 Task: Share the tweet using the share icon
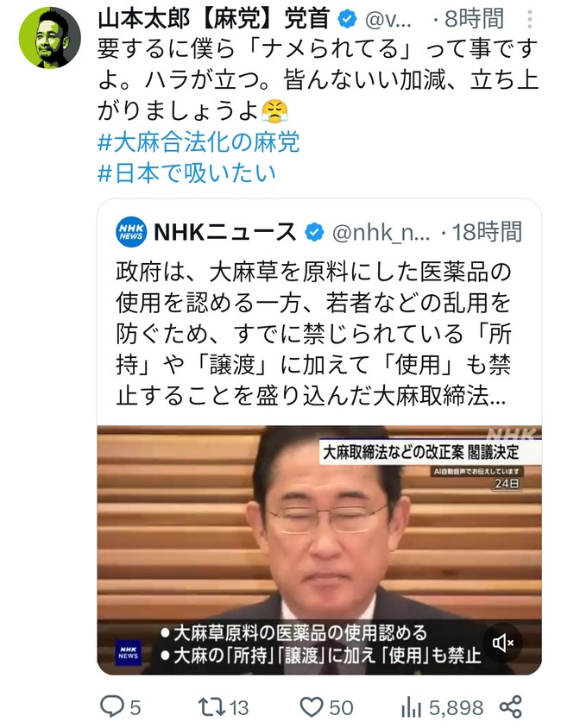510,707
